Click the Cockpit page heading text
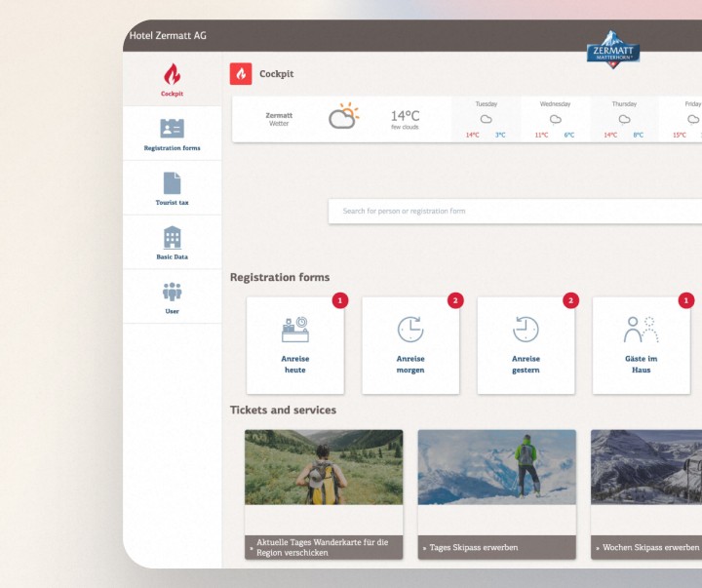The image size is (702, 588). pyautogui.click(x=277, y=74)
